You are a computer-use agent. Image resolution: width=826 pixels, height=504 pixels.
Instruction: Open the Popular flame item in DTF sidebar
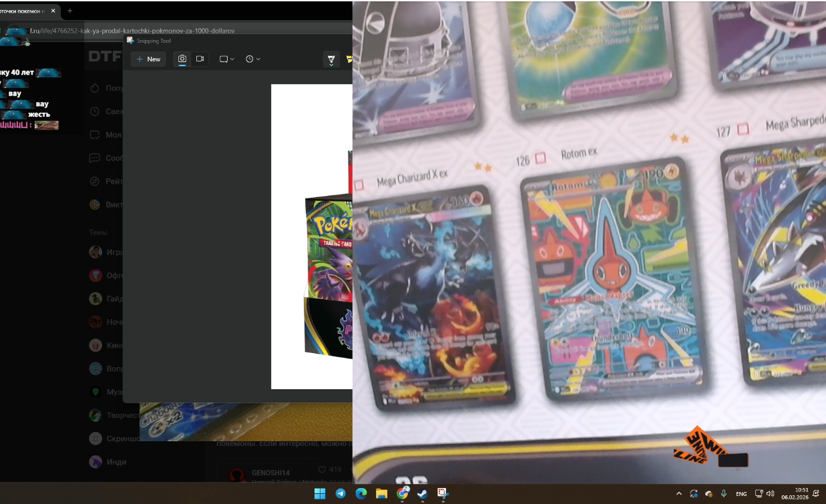pos(106,88)
